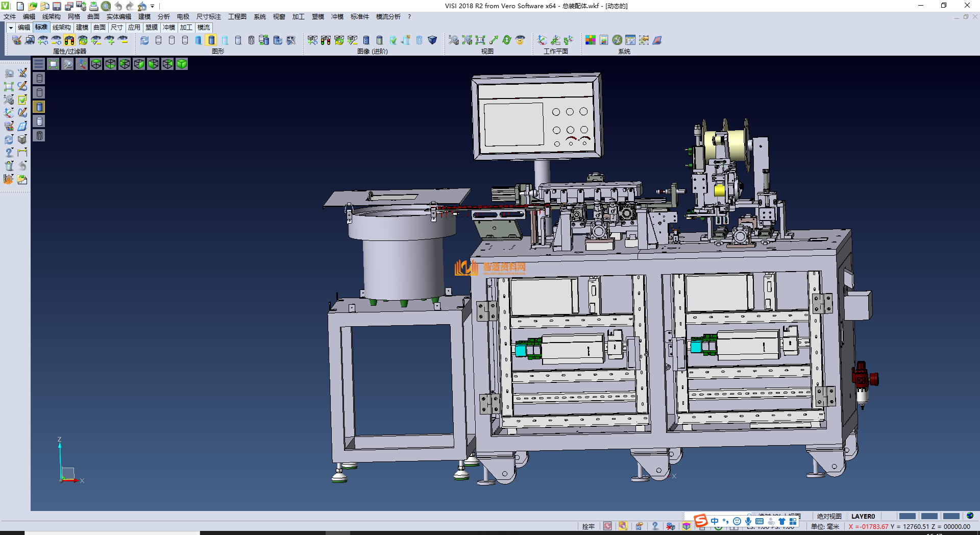Click the color palette grid icon
The image size is (980, 535).
pos(591,40)
